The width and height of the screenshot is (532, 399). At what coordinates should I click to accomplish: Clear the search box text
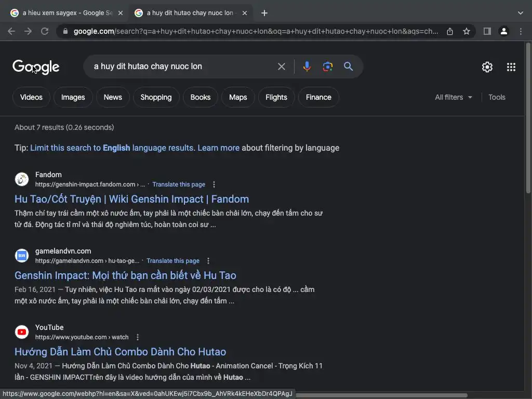[x=281, y=66]
